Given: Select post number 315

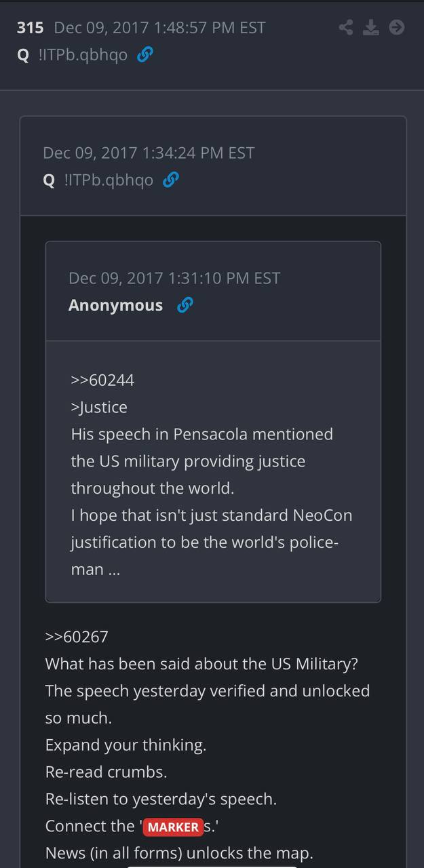Looking at the screenshot, I should [30, 28].
